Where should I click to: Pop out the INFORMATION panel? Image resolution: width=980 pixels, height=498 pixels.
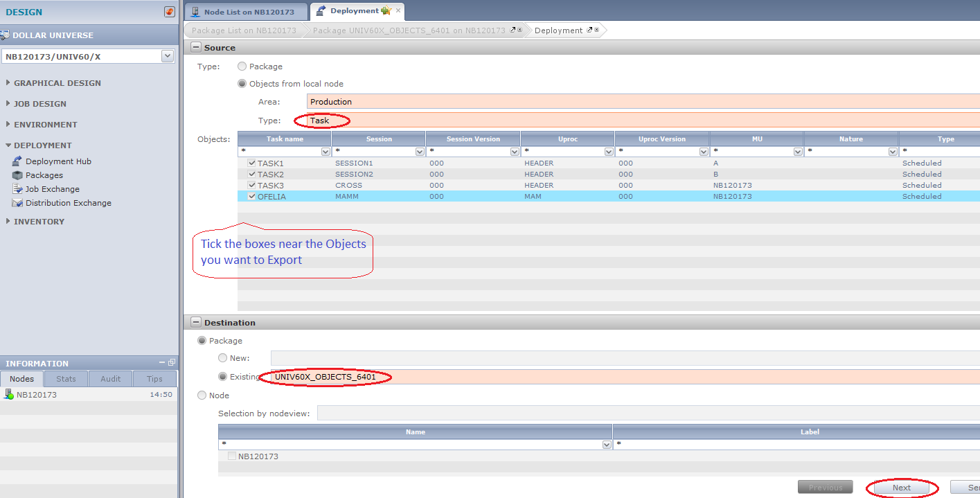(x=172, y=362)
